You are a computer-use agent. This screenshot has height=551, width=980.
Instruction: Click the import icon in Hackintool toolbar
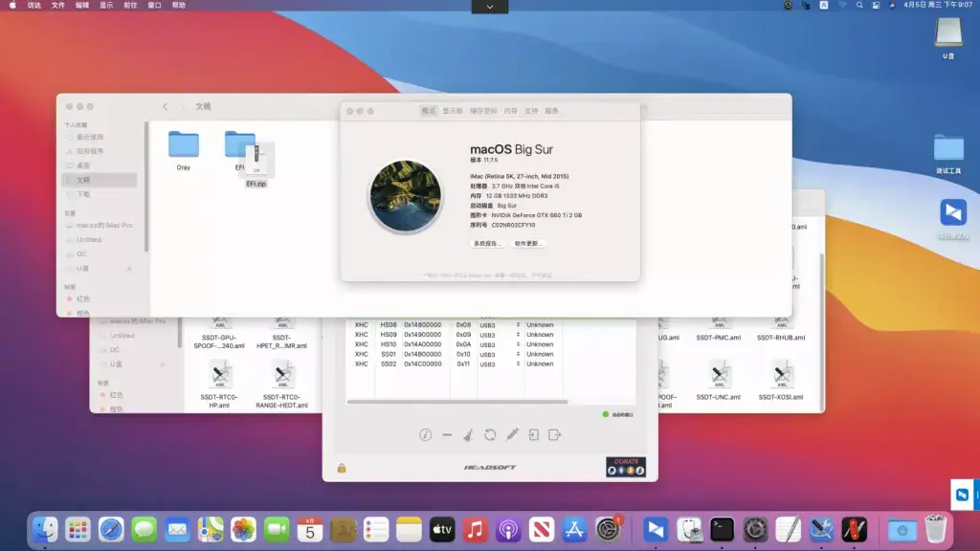tap(533, 435)
